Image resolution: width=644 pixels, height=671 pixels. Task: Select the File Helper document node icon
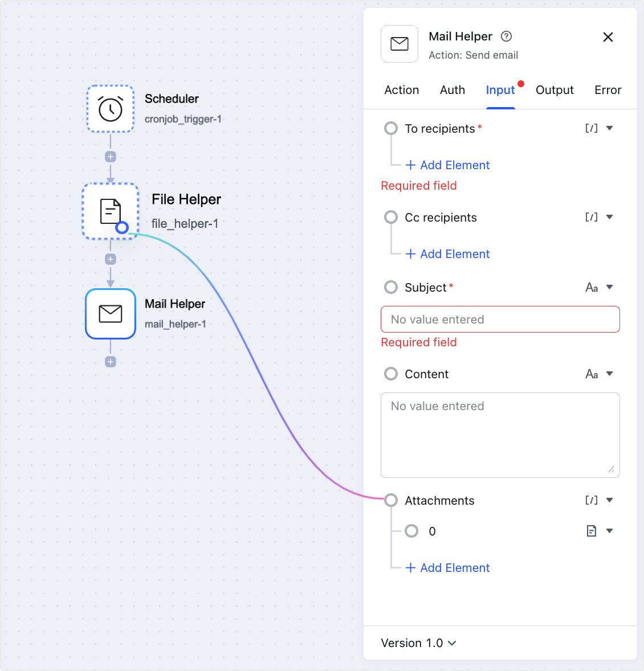110,211
